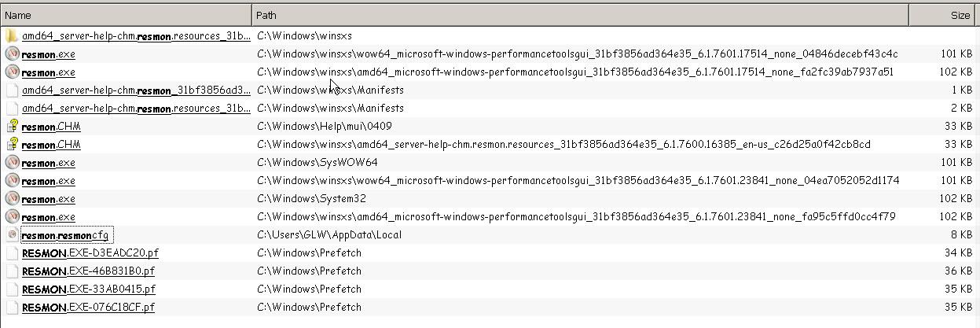Select the resmon.exe name in the wow64 23841 row
Viewport: 980px width, 328px height.
49,181
